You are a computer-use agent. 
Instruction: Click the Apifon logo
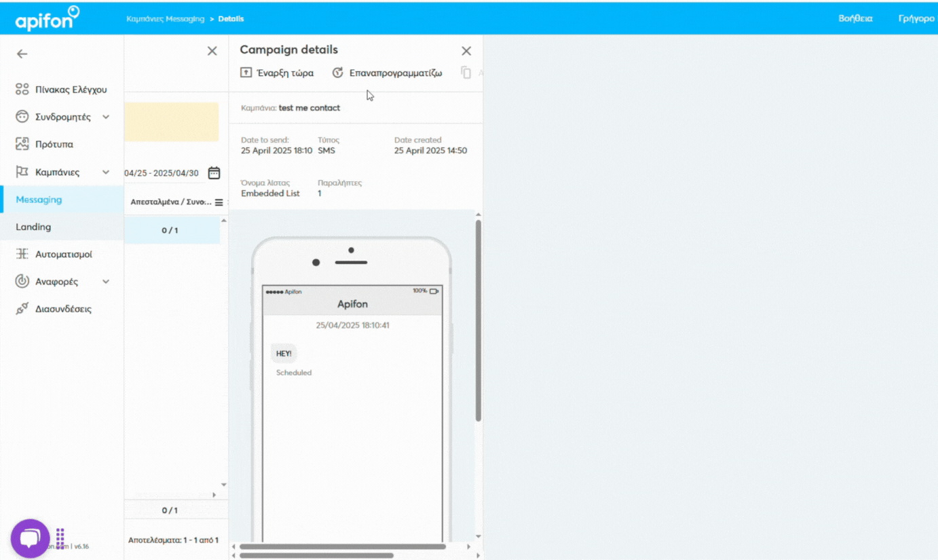(x=47, y=18)
